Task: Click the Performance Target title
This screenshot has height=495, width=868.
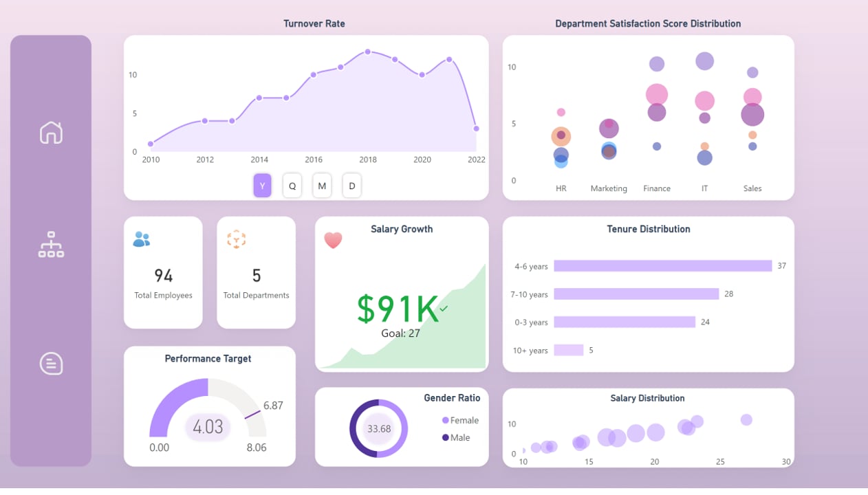Action: (208, 358)
